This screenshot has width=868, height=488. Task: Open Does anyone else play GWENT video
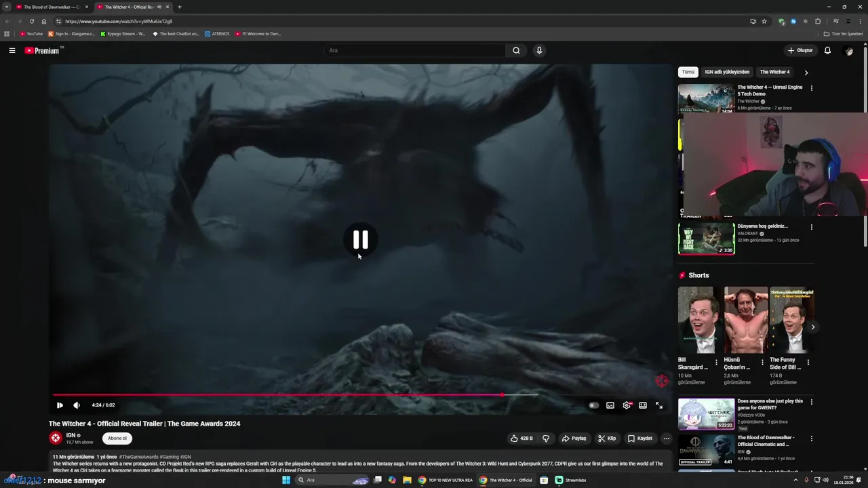coord(706,413)
